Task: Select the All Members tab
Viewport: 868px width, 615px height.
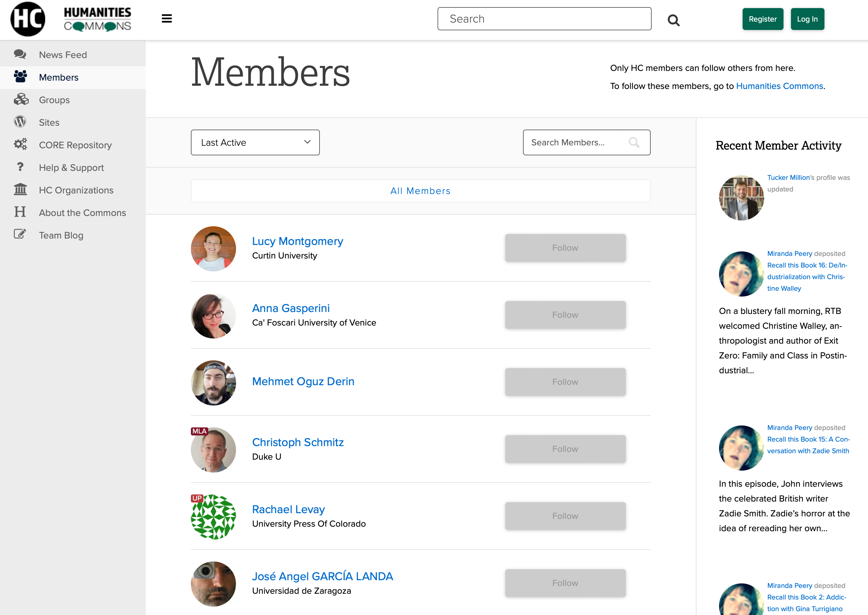Action: click(420, 191)
